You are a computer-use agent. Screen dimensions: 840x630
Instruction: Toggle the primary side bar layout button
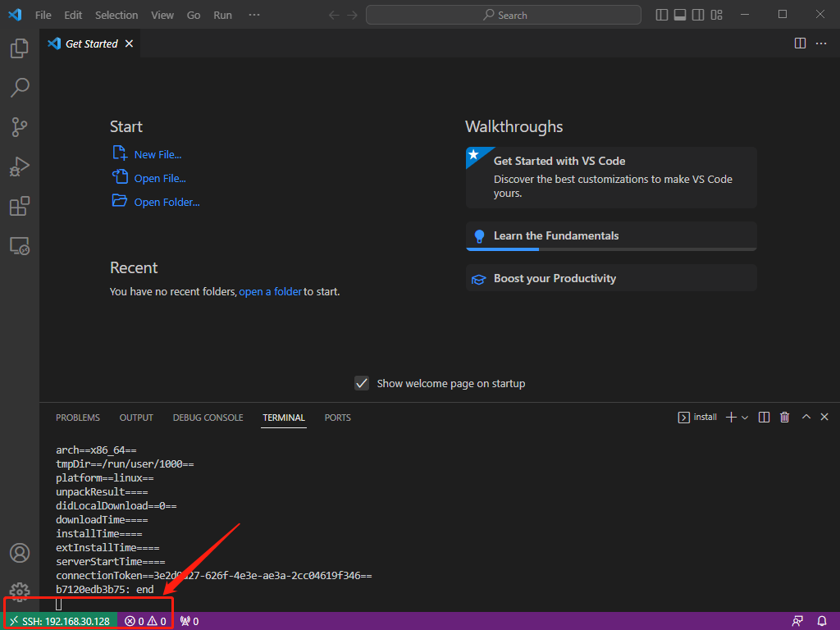pos(662,15)
